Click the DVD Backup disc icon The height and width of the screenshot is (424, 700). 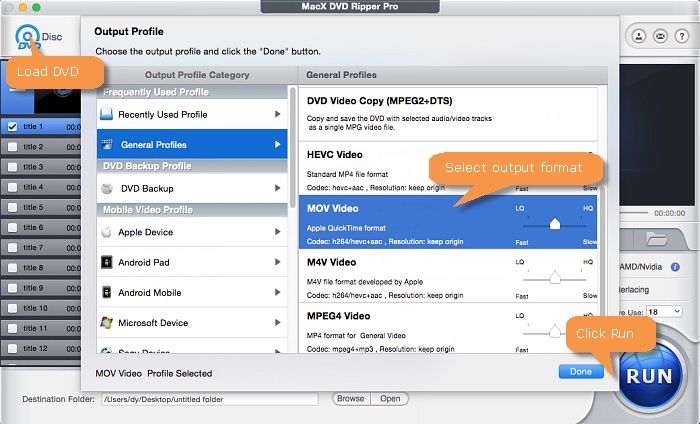(x=107, y=188)
